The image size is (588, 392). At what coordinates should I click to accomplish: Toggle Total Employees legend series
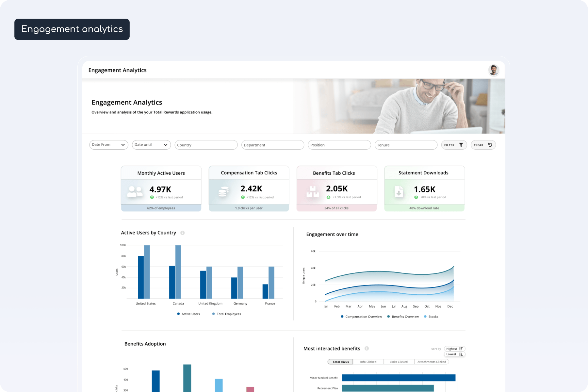tap(226, 314)
